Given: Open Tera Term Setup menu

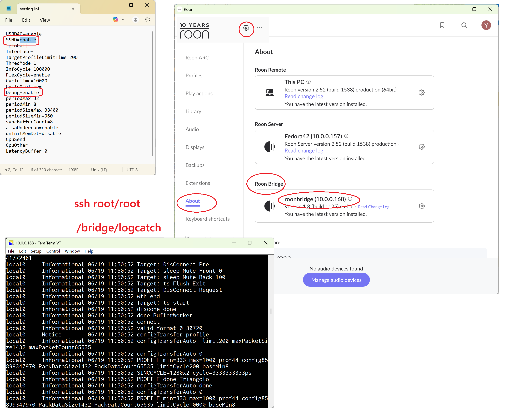Looking at the screenshot, I should click(x=36, y=251).
